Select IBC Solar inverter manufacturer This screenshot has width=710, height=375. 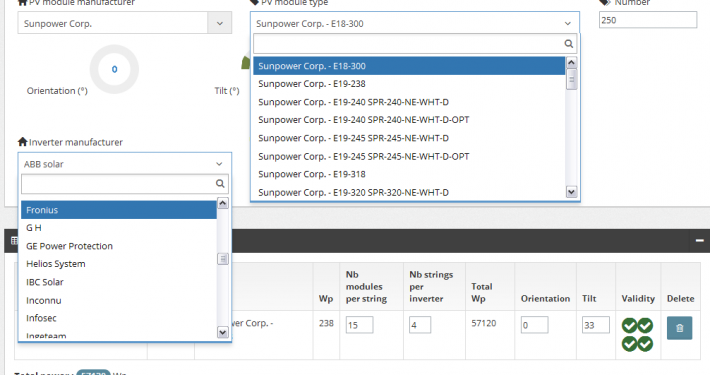click(119, 282)
